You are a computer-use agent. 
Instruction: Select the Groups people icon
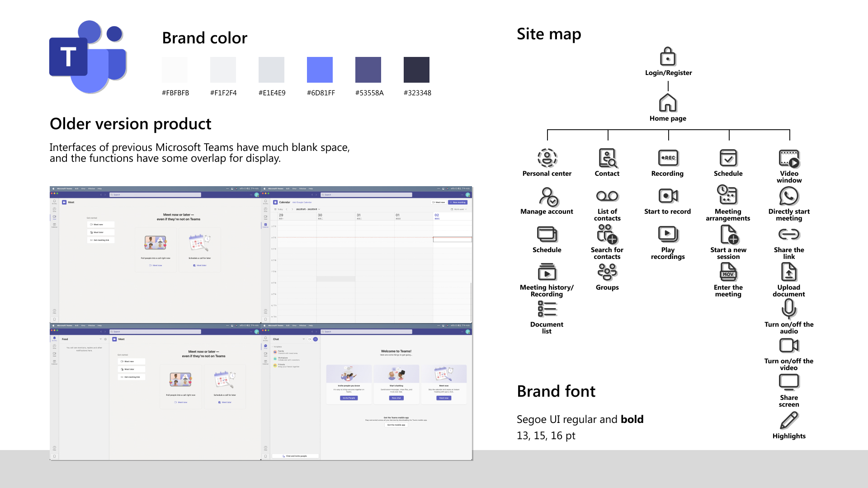click(607, 272)
